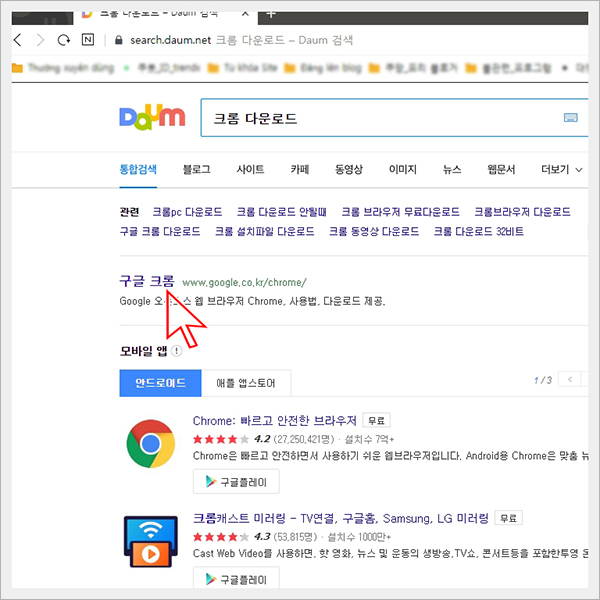
Task: Switch to the 이미지 tab
Action: (403, 169)
